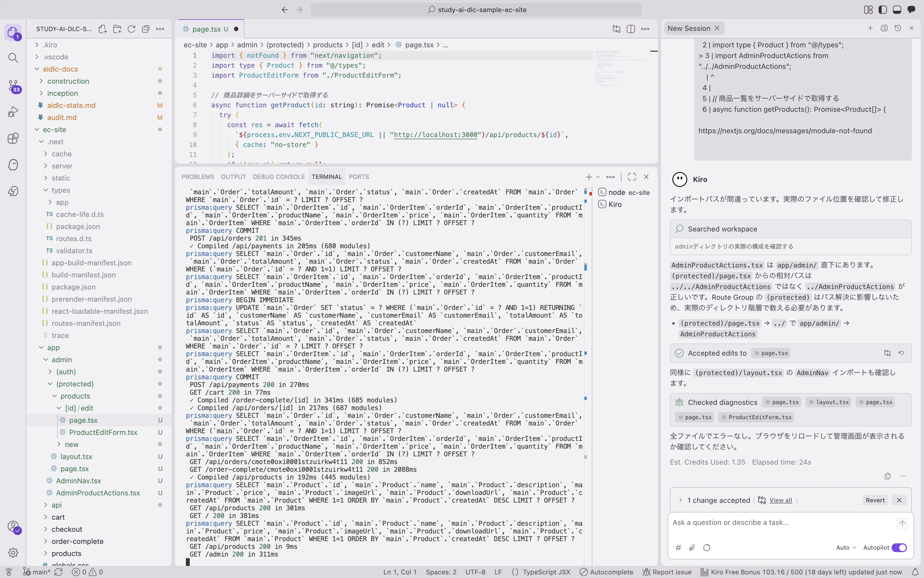Click the TypeScript JSX language mode

click(546, 572)
